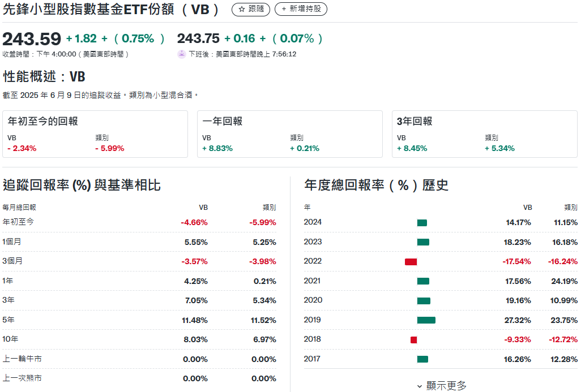The image size is (585, 392).
Task: Click the category return -12.72%
Action: tap(563, 340)
